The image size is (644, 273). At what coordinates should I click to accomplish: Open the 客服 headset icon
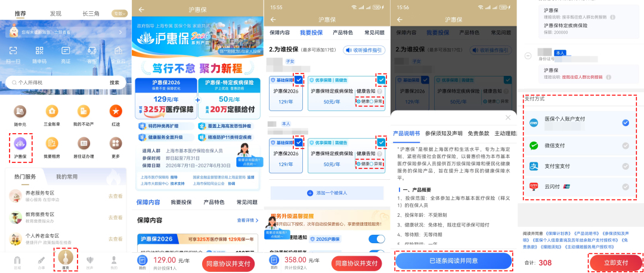pos(92,51)
